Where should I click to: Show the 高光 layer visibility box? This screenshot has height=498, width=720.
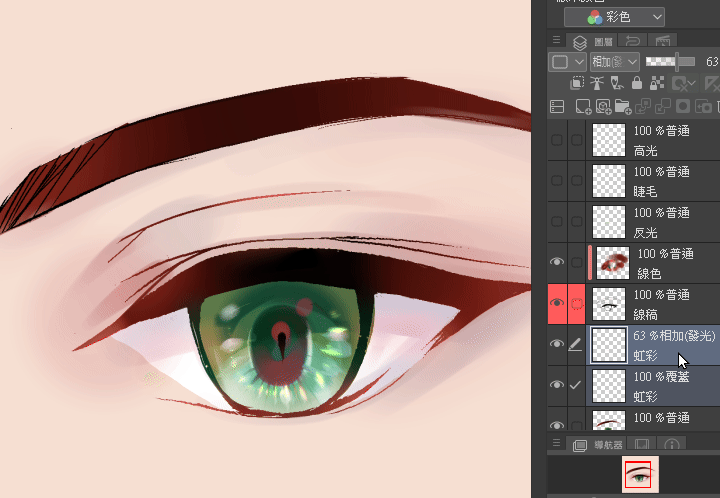point(557,140)
